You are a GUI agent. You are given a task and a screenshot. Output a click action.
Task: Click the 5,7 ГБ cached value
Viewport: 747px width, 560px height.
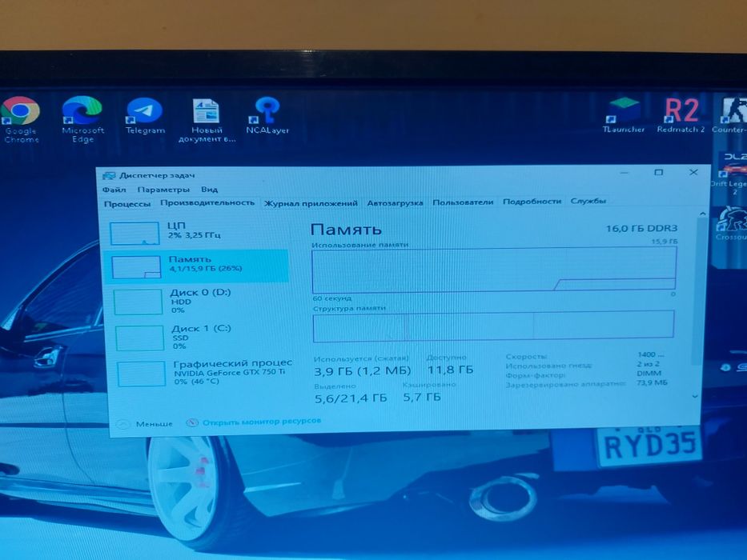[422, 397]
